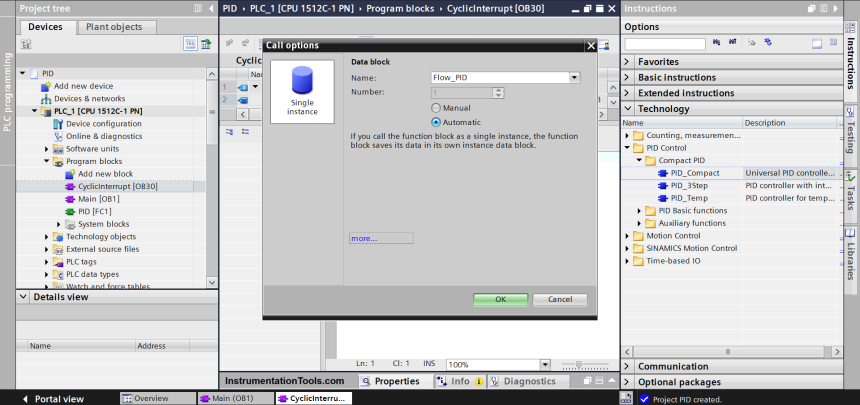Switch to the Plant objects tab

pyautogui.click(x=113, y=27)
